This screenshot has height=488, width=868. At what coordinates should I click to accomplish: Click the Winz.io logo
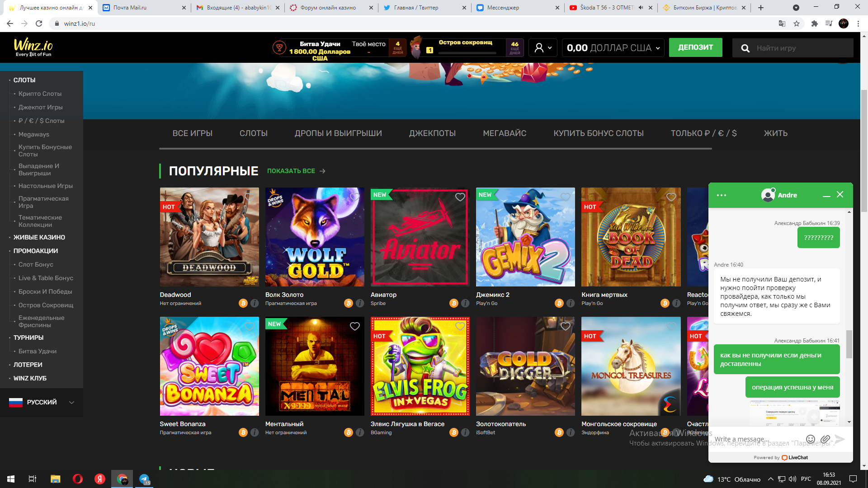coord(33,47)
